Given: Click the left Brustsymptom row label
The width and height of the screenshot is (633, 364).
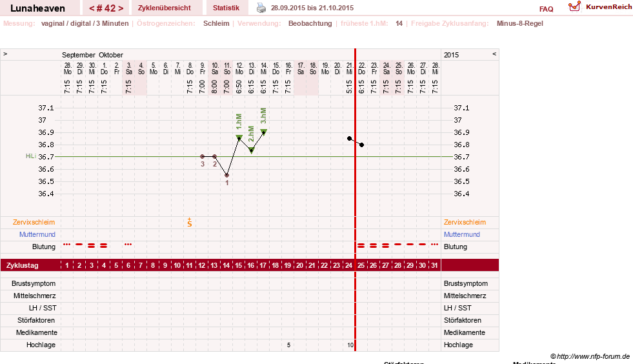Looking at the screenshot, I should click(x=34, y=283).
